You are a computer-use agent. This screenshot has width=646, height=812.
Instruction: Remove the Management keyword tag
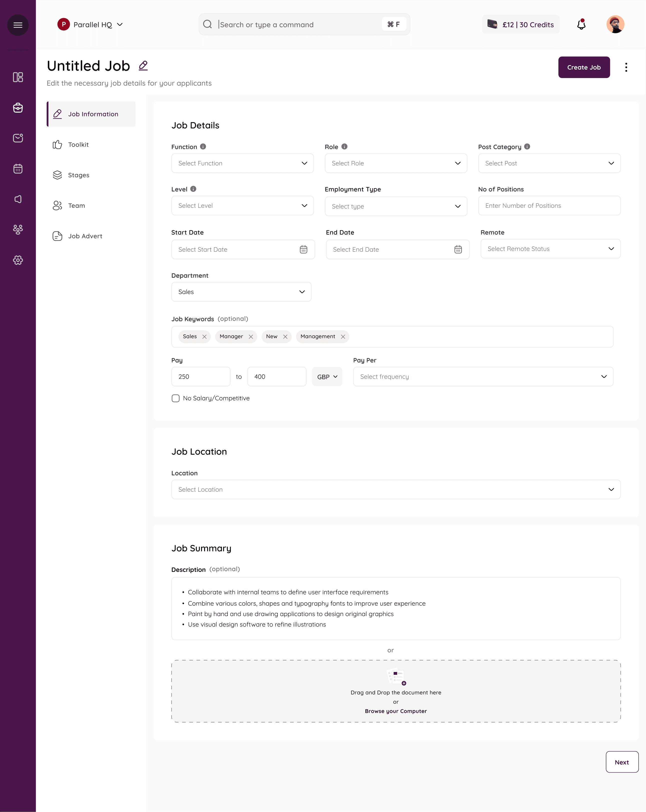(x=343, y=337)
